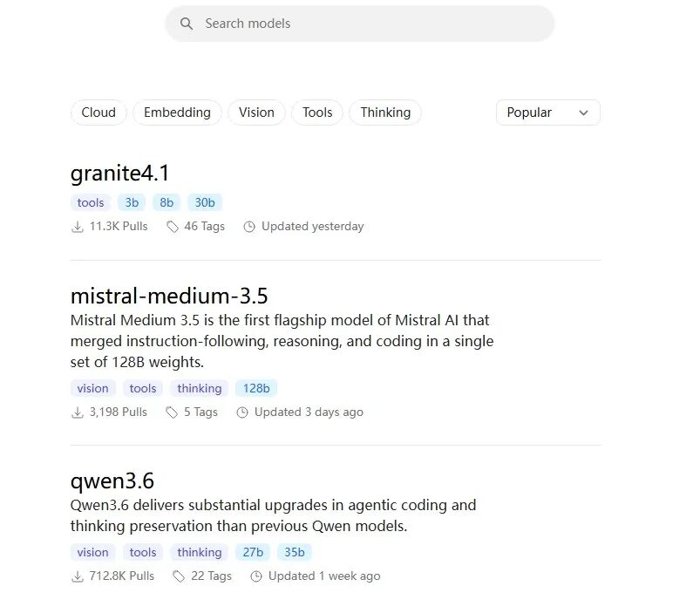Open the mistral-medium-3.5 model page
Screen dimensions: 700x593
click(169, 296)
